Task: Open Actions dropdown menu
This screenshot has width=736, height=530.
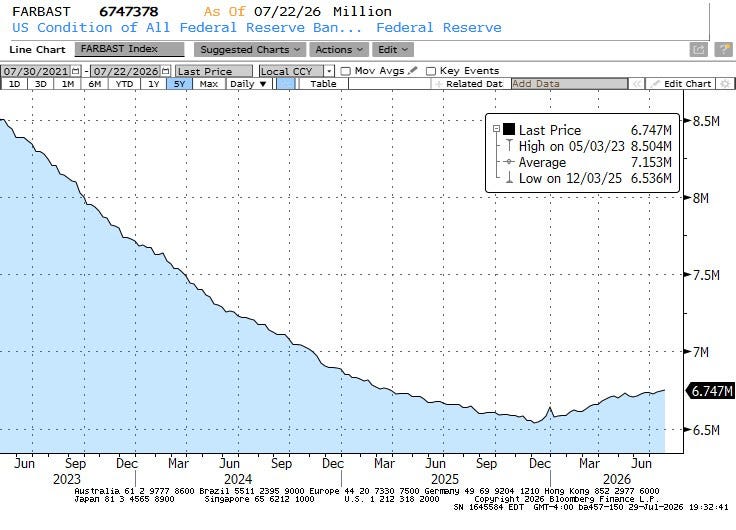Action: (x=339, y=49)
